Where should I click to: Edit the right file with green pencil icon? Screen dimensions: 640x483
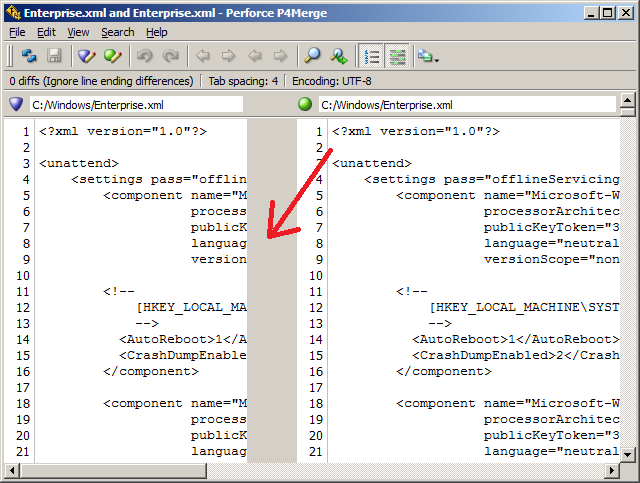(112, 56)
